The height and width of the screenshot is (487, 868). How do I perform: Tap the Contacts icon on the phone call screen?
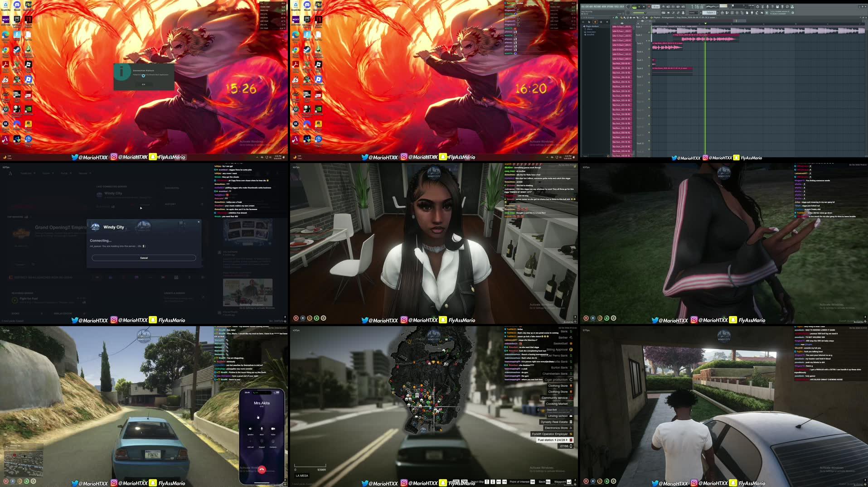273,441
